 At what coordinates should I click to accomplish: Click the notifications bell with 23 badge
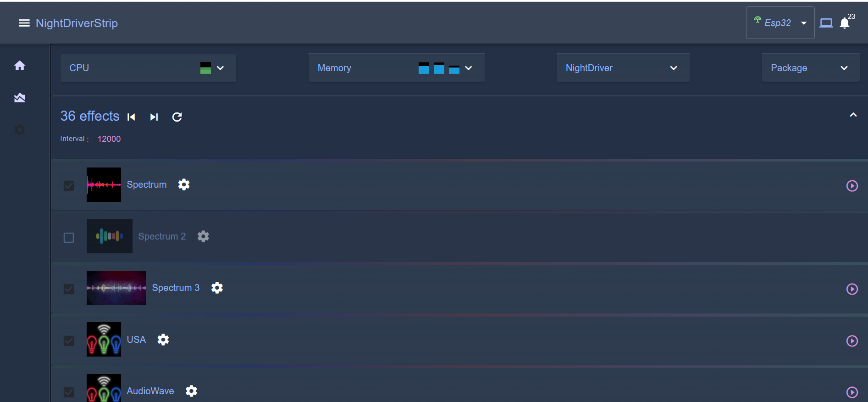pos(845,23)
